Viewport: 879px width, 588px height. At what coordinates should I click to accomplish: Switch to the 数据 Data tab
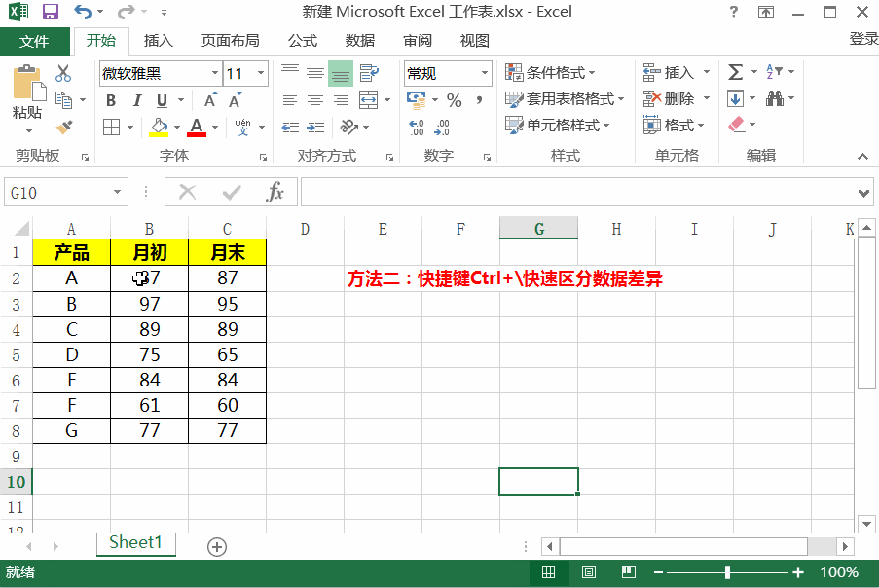coord(360,41)
